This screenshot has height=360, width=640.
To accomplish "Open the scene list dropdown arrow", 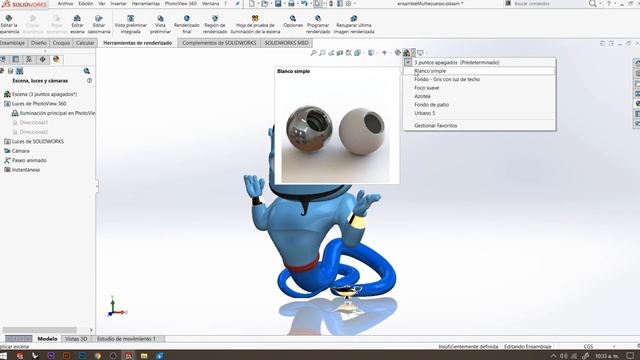I will pyautogui.click(x=413, y=53).
